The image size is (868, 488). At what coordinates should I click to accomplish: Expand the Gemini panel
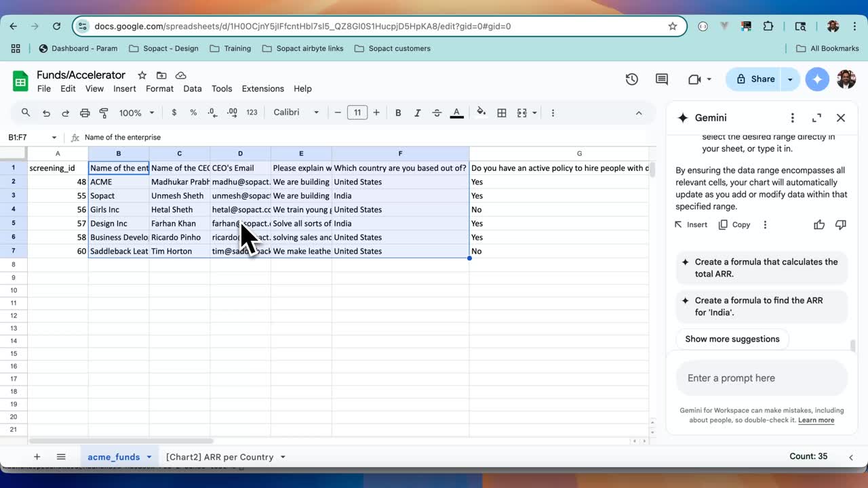tap(816, 118)
